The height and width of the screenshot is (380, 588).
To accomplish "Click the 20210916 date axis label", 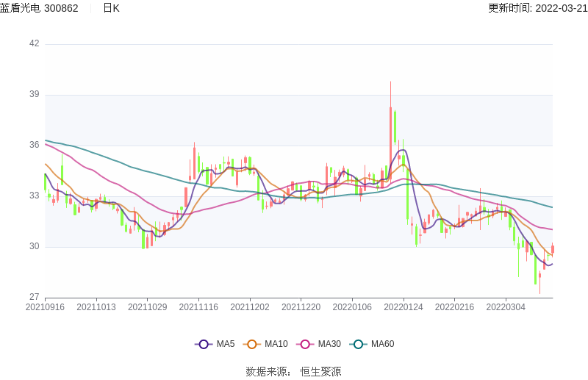I will [45, 307].
